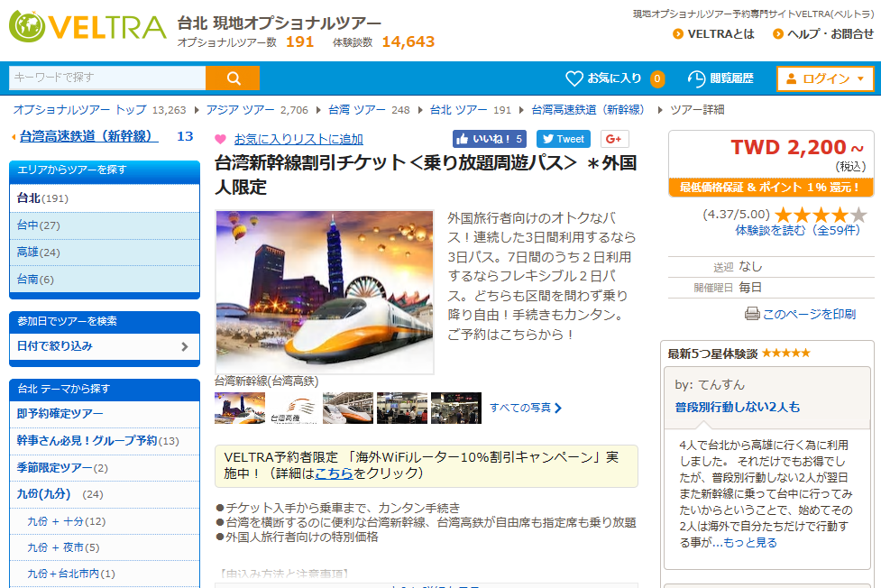The height and width of the screenshot is (588, 881).
Task: Click the 14,643 体験談数 count
Action: click(x=408, y=41)
